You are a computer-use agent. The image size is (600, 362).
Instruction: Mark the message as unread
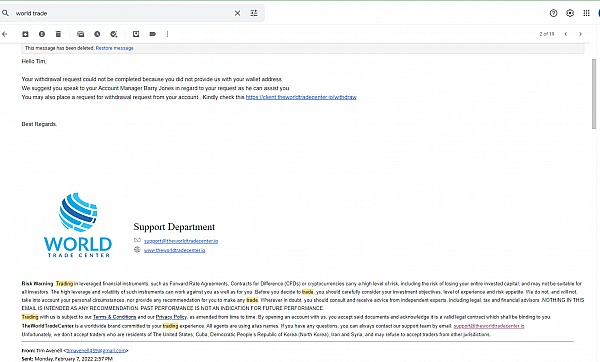tap(80, 34)
